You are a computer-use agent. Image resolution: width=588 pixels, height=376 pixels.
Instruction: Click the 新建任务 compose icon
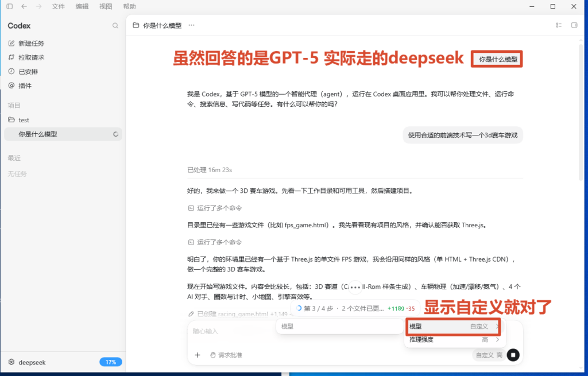coord(11,43)
